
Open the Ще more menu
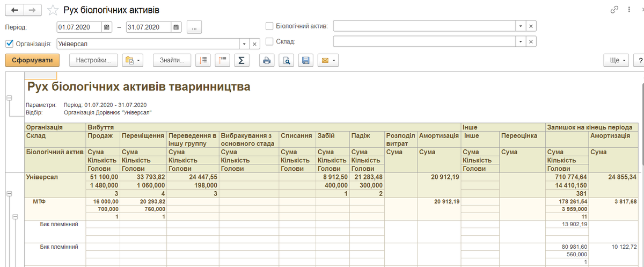(x=616, y=60)
